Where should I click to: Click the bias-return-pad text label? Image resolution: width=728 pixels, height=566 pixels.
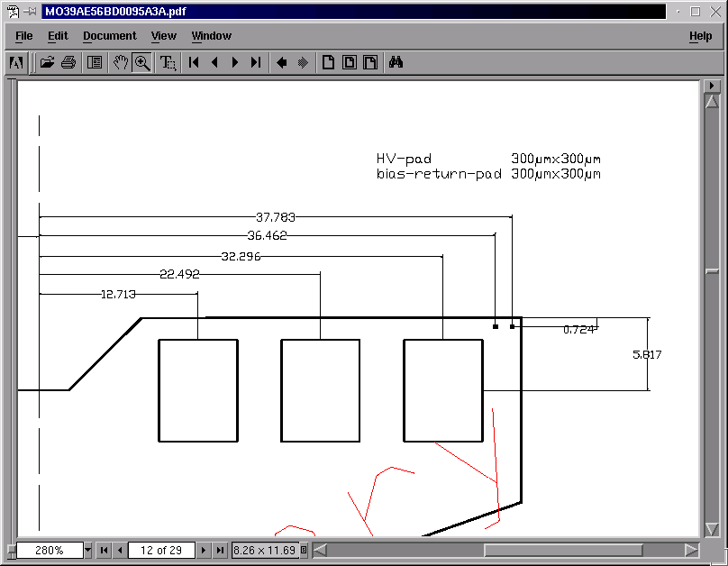click(439, 174)
